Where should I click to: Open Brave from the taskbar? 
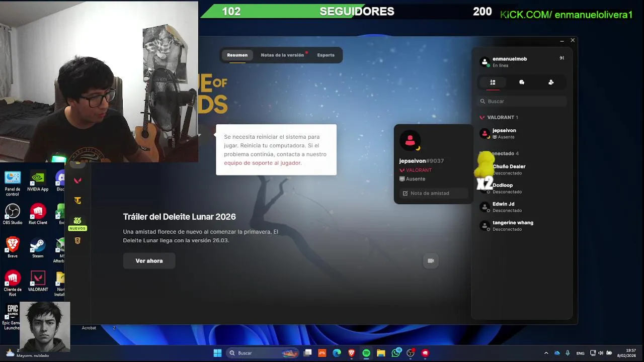coord(351,353)
